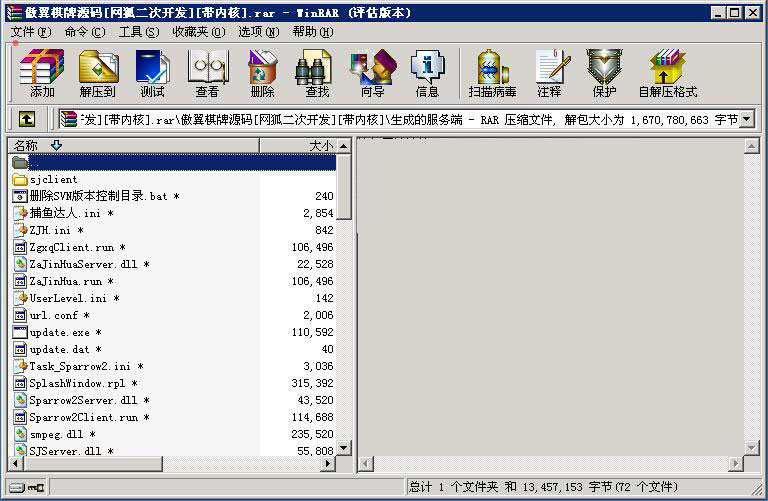The height and width of the screenshot is (501, 768).
Task: Run 扫描病毒 (Virus Scan) tool
Action: click(492, 74)
